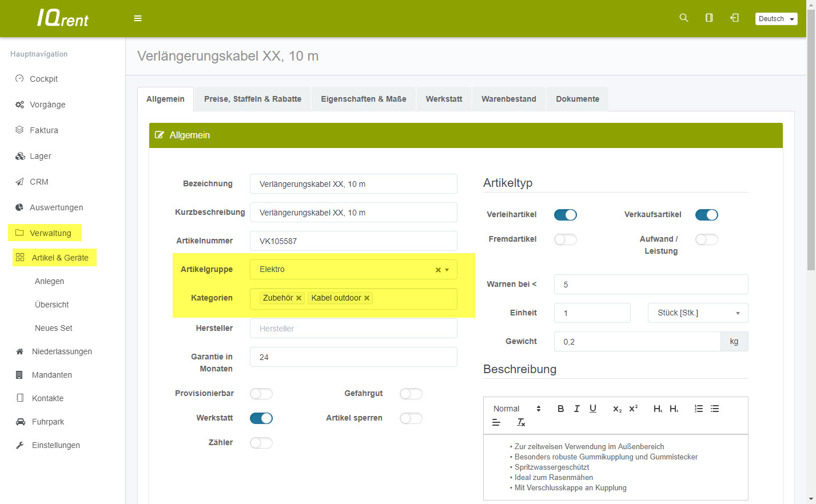Apply italic formatting in description editor

(x=576, y=409)
